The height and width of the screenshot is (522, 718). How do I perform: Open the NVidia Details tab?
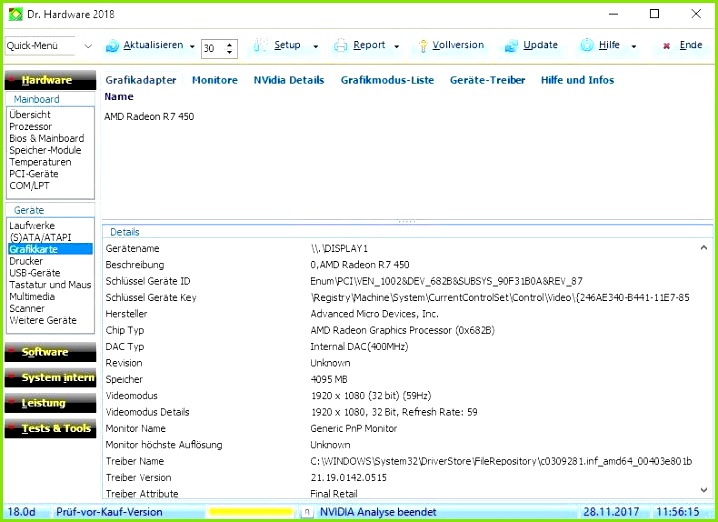click(x=289, y=80)
